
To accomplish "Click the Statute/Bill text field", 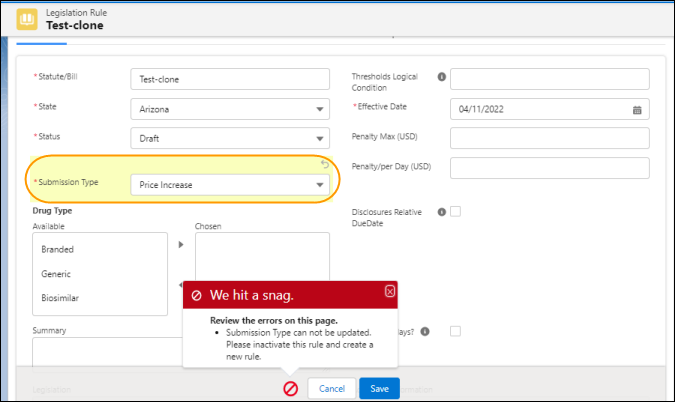I will point(230,79).
